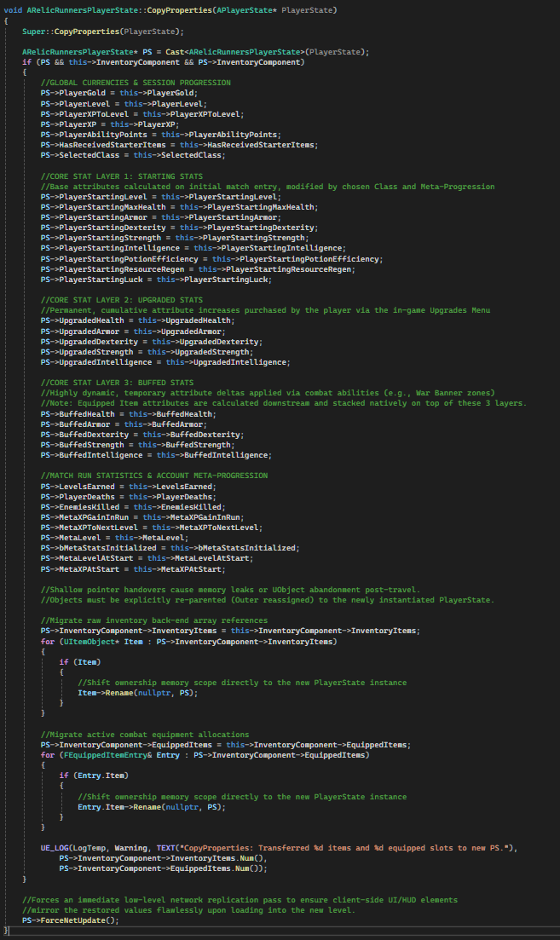Click the Super::CopyProperties(PlayerState) call
Image resolution: width=560 pixels, height=940 pixels.
click(x=103, y=32)
